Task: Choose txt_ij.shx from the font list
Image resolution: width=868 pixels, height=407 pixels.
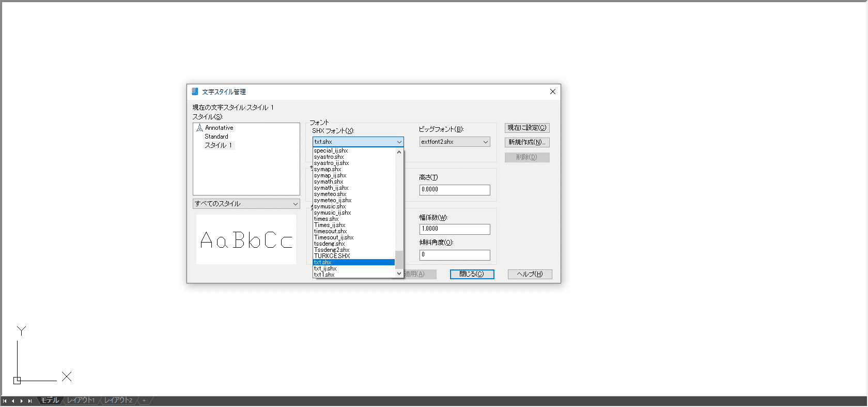Action: pyautogui.click(x=354, y=268)
